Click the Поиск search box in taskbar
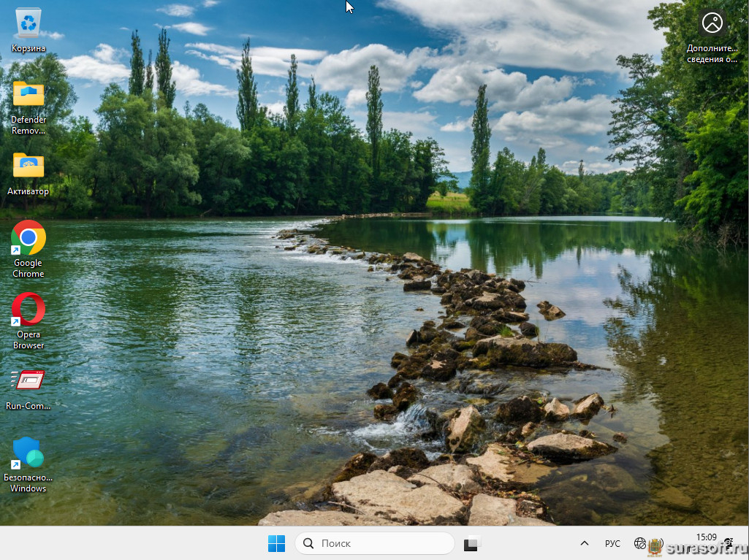This screenshot has width=749, height=560. (x=375, y=543)
